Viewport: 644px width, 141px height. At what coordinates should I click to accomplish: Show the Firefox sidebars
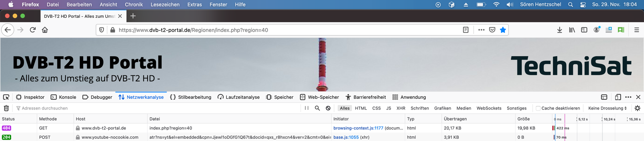[584, 30]
